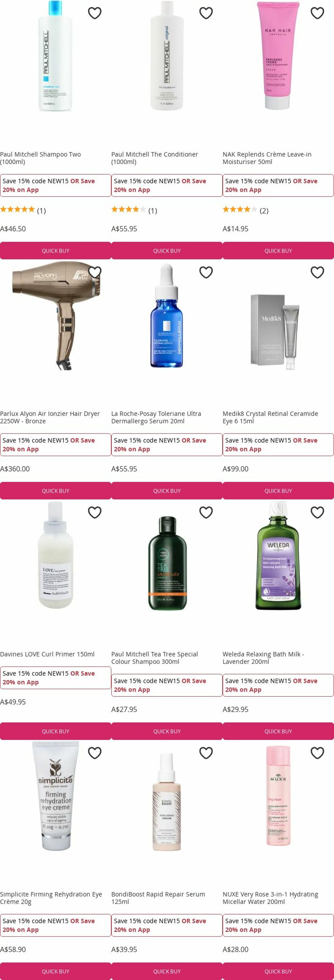Click NEW15 promo banner under Davines Curl Primer
Viewport: 334px width, 980px height.
55,678
